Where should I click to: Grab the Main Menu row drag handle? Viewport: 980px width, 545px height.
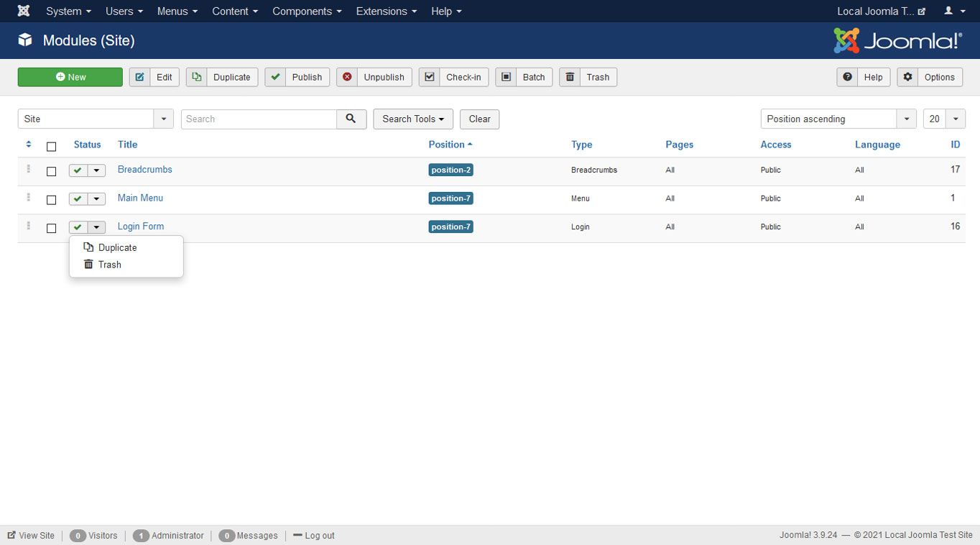tap(29, 198)
